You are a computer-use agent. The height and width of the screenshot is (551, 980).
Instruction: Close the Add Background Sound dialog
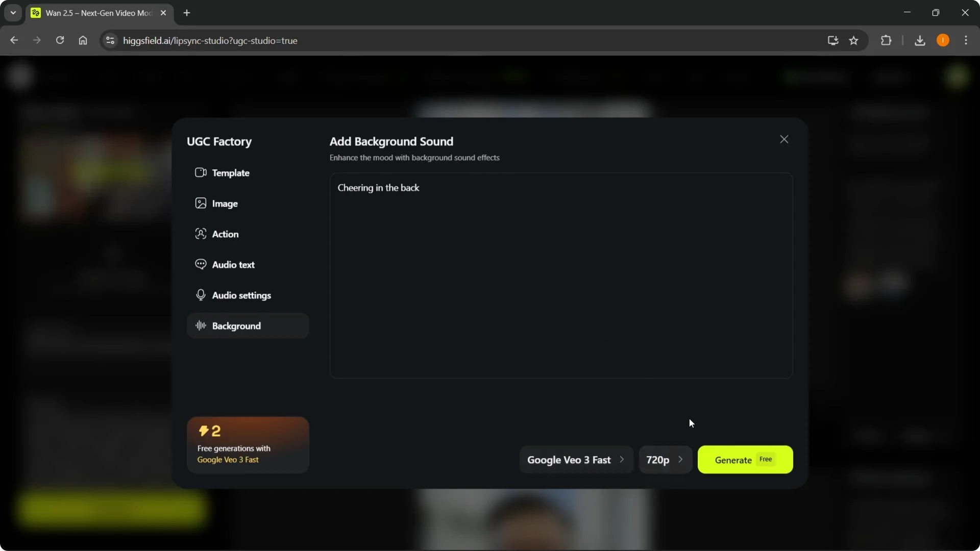point(784,139)
